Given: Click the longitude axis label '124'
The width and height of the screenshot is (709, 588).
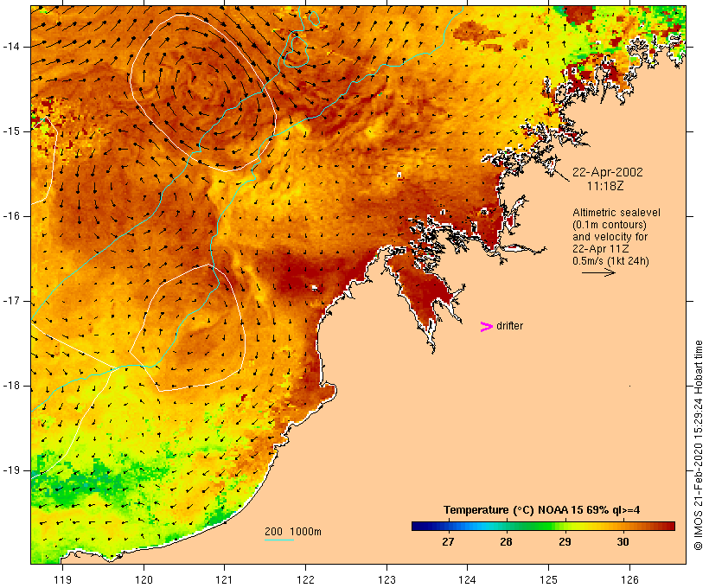Looking at the screenshot, I should click(468, 579).
